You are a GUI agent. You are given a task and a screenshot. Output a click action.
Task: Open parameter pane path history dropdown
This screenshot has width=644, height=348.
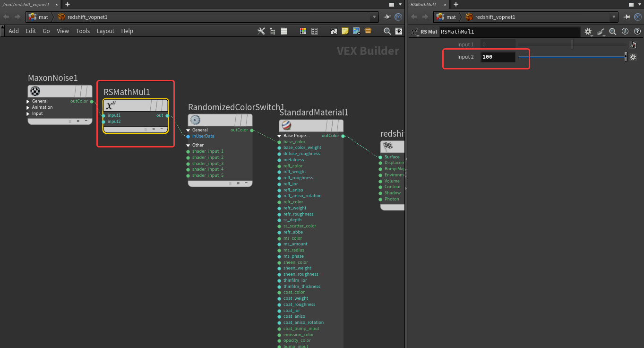click(x=614, y=17)
